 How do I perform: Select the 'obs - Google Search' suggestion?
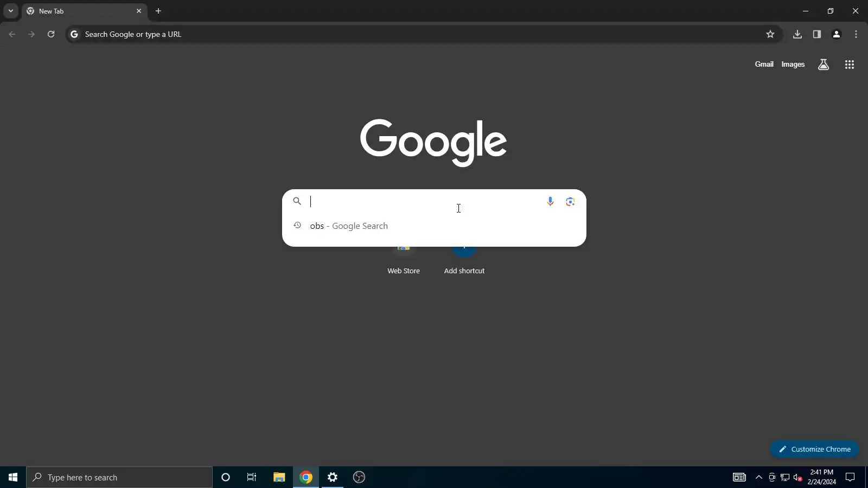(434, 226)
